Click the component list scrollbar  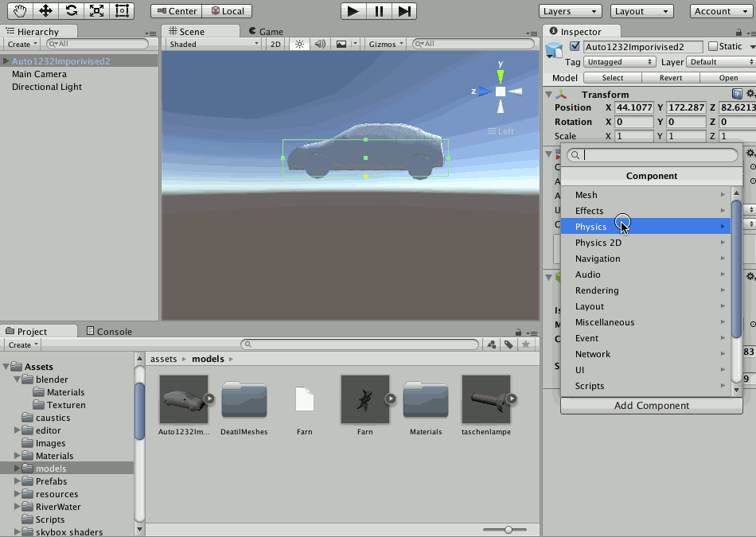736,269
